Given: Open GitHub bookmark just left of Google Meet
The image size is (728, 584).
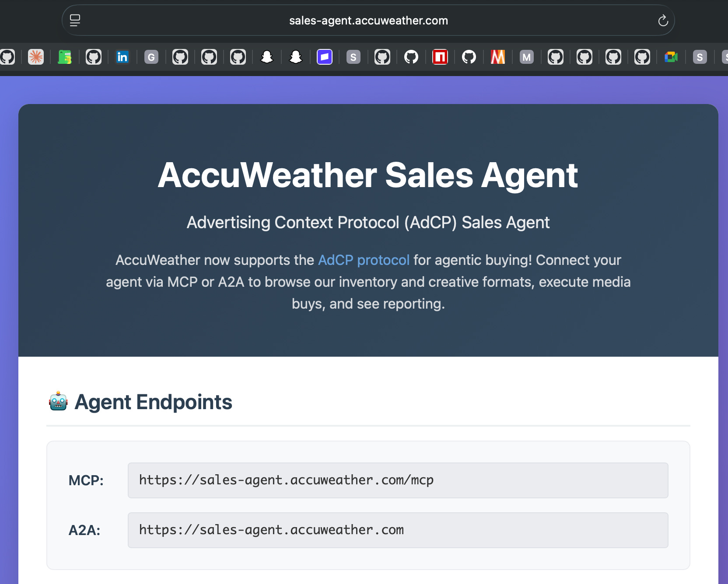Looking at the screenshot, I should tap(642, 57).
